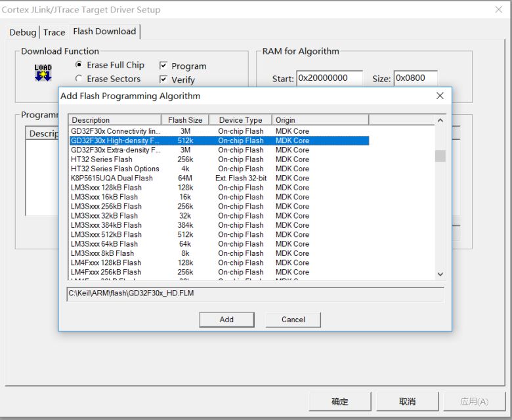Click Cancel in the algorithm dialog
This screenshot has width=512, height=420.
(293, 320)
